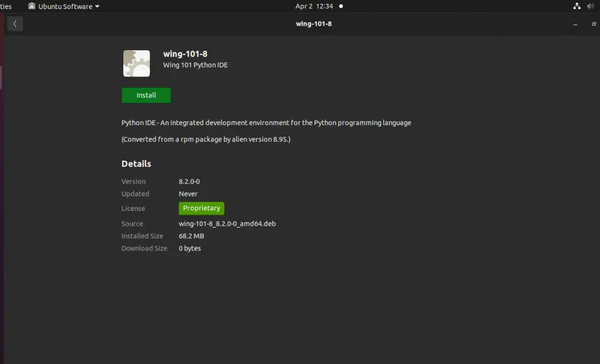This screenshot has width=600, height=364.
Task: Click the Version label
Action: click(x=133, y=181)
